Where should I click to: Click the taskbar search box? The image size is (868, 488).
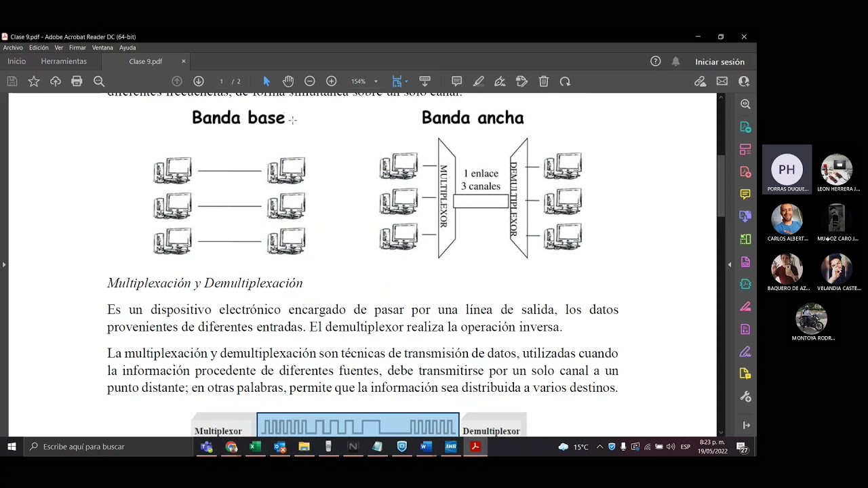point(108,447)
